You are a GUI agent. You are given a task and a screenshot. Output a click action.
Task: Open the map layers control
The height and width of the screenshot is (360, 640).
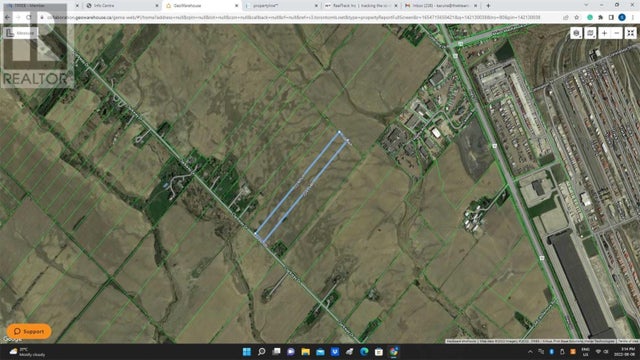click(x=576, y=33)
